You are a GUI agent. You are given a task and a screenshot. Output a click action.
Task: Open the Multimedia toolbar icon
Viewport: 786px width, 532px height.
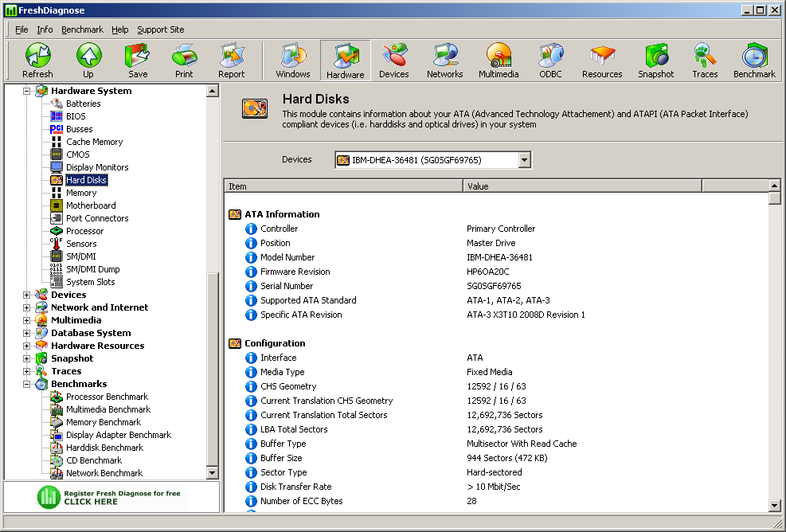[499, 61]
